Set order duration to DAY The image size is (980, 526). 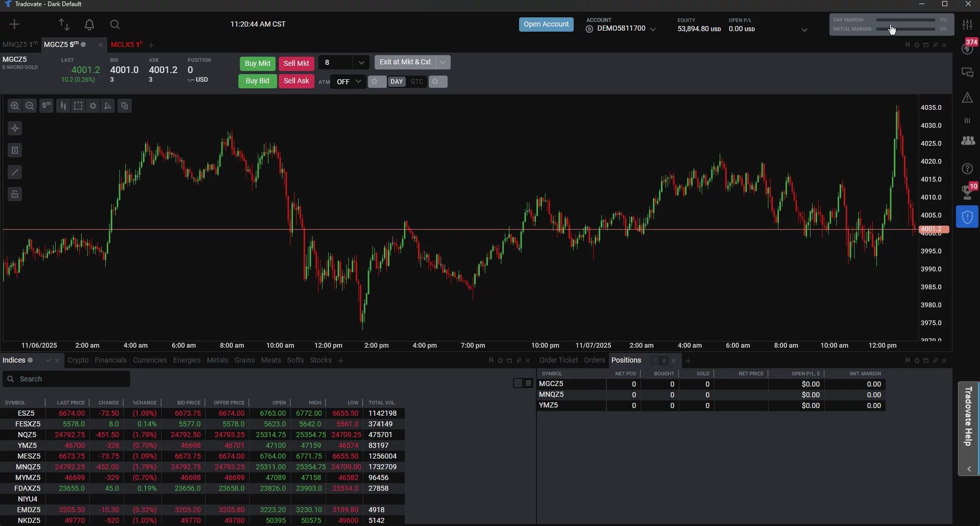pos(397,82)
